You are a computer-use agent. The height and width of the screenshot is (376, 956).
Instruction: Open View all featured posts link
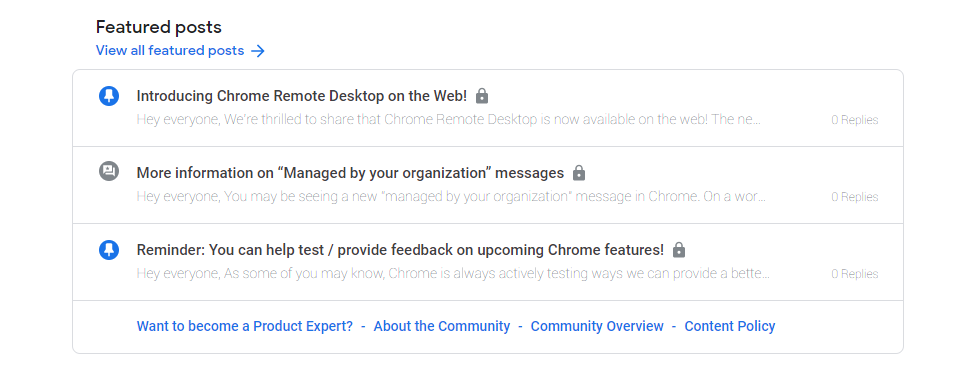coord(170,51)
